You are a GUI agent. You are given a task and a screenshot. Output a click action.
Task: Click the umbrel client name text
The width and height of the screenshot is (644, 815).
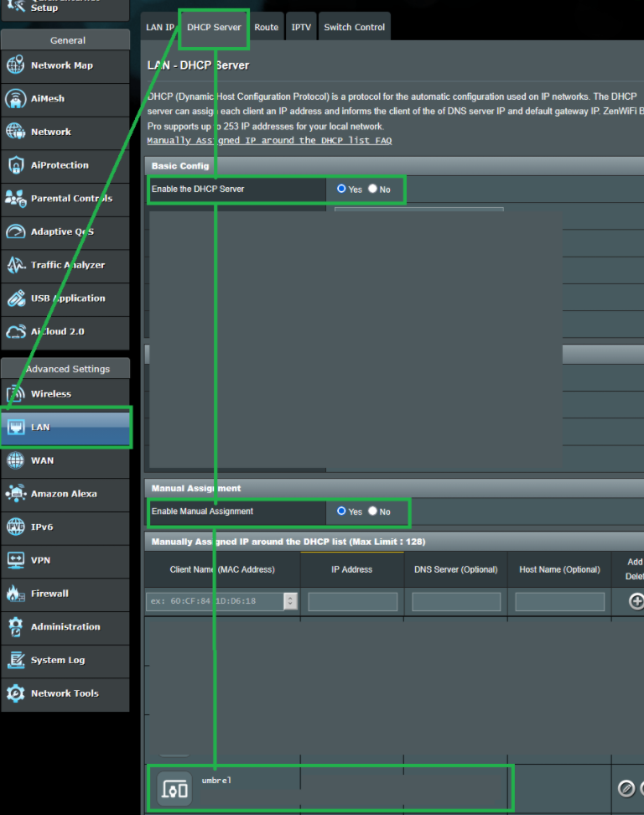[x=216, y=780]
